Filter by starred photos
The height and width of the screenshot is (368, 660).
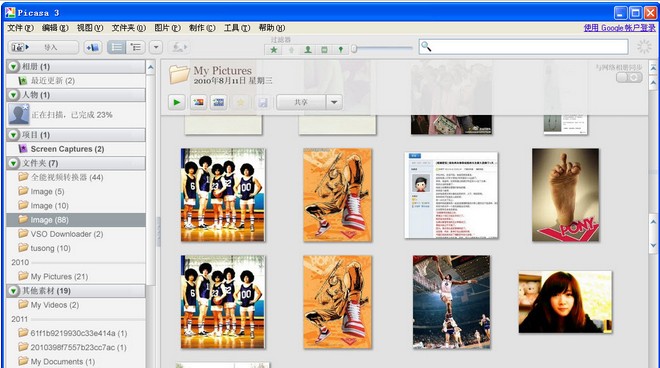(x=274, y=50)
